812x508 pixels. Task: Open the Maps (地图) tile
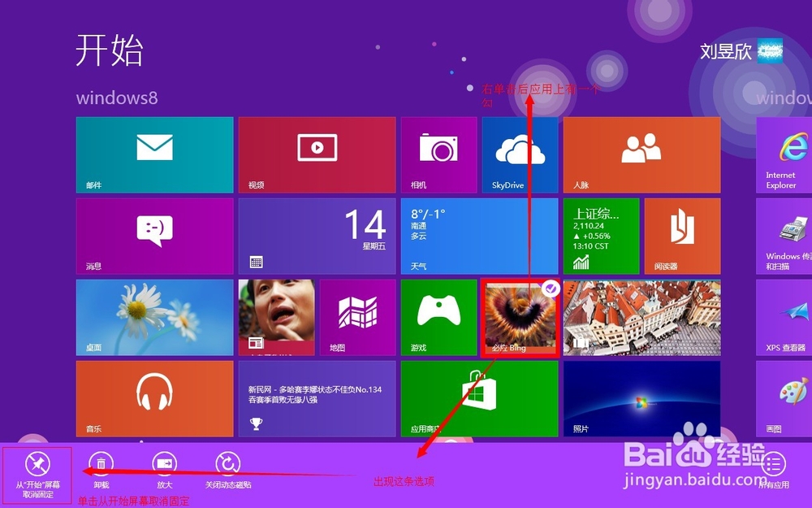tap(358, 318)
